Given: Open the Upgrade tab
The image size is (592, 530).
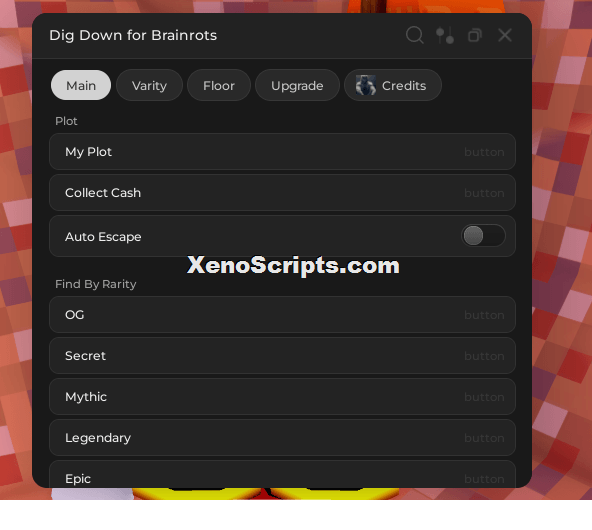Looking at the screenshot, I should pyautogui.click(x=297, y=85).
